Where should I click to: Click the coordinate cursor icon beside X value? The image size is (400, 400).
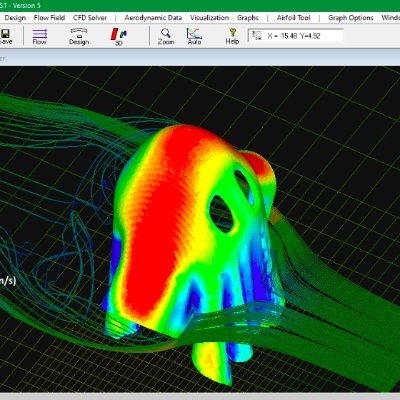[257, 36]
